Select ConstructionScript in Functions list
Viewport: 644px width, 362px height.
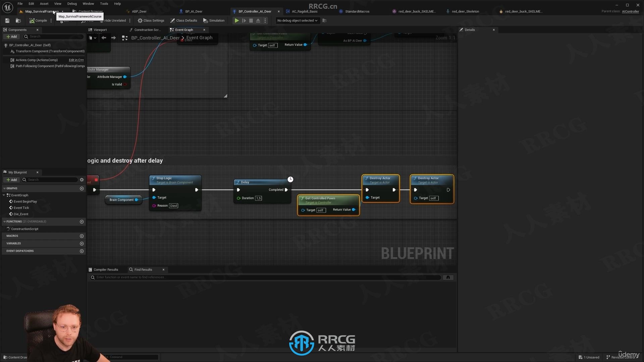24,229
